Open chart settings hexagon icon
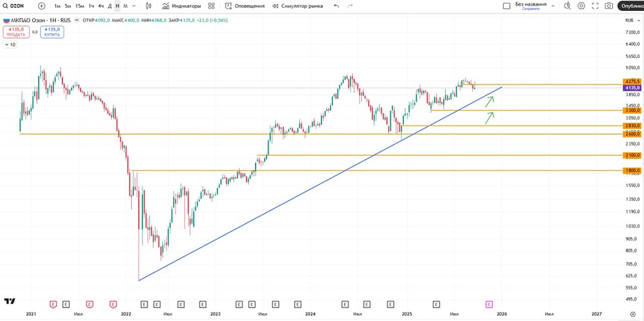 tap(582, 6)
